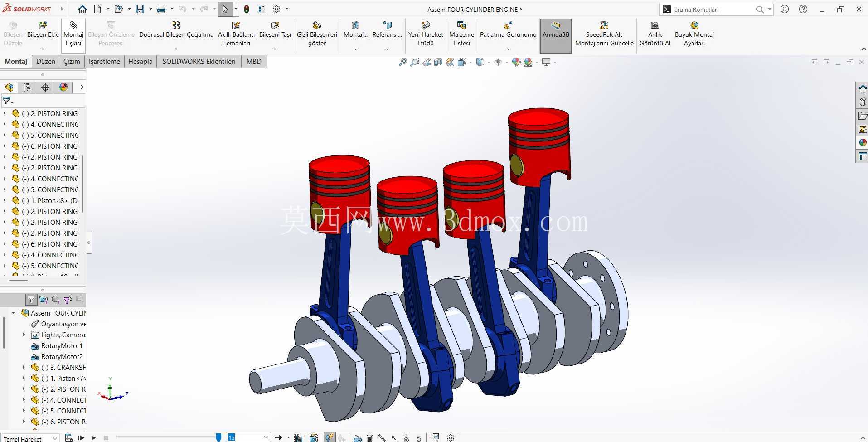Screen dimensions: 868x442
Task: Open Design Library in right task pane
Action: click(x=863, y=102)
